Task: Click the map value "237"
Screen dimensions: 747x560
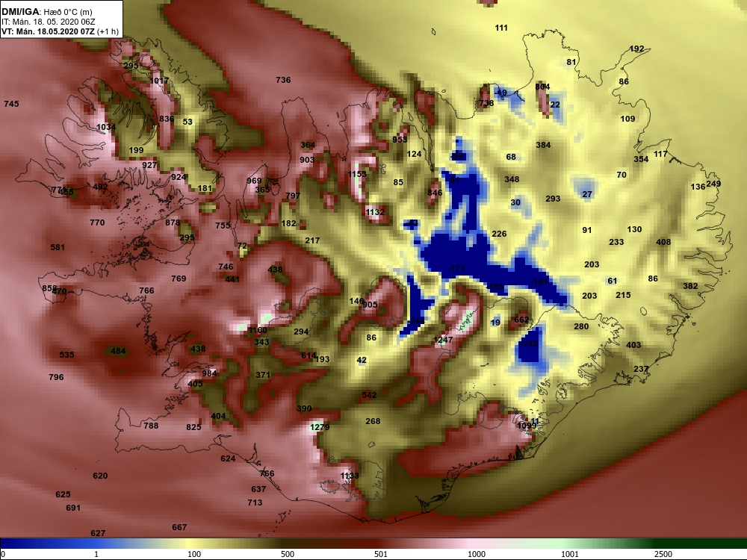Action: click(x=641, y=369)
